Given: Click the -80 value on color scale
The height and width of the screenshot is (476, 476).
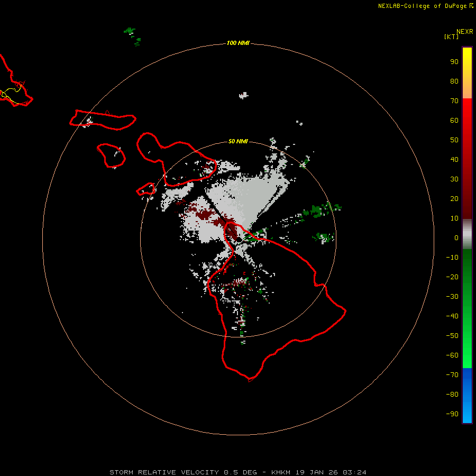Looking at the screenshot, I should (452, 395).
